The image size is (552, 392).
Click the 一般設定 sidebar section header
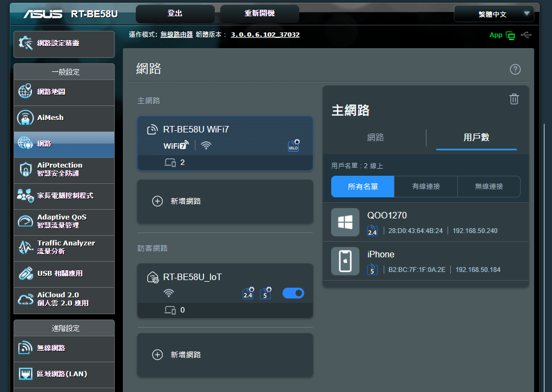click(x=64, y=72)
